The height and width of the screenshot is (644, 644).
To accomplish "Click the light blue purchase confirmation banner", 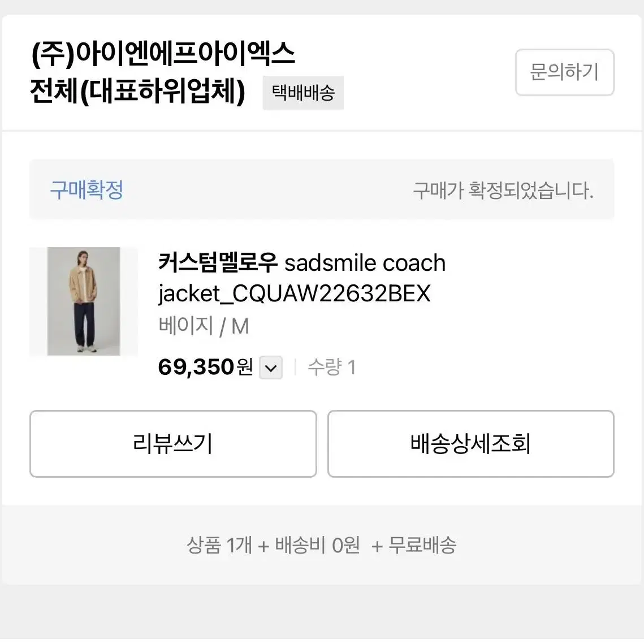I will 322,189.
